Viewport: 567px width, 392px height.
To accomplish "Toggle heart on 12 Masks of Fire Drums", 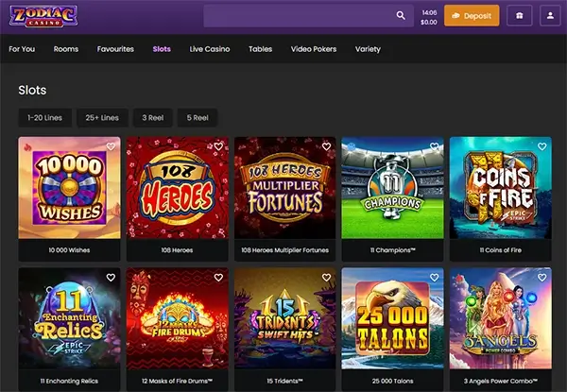I will click(218, 277).
